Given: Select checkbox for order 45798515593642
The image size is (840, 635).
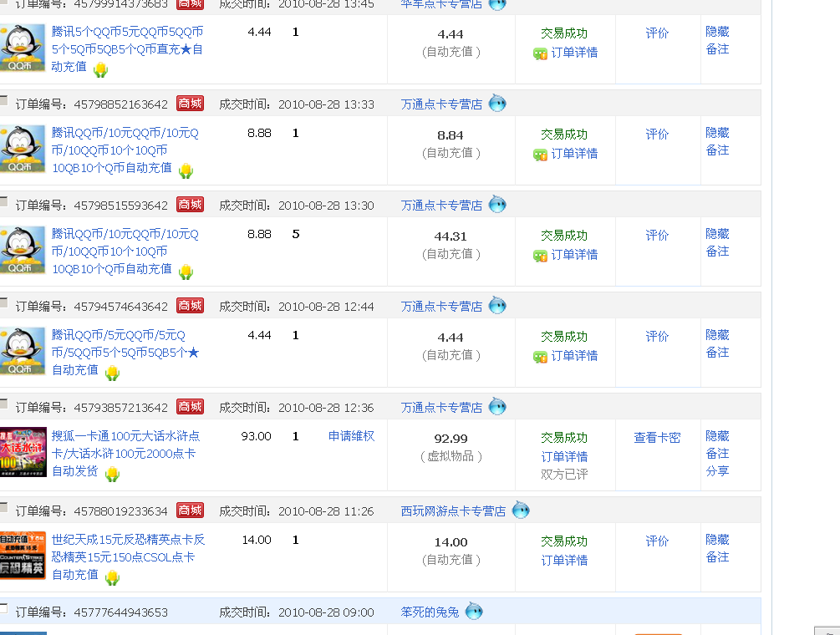Looking at the screenshot, I should [3, 201].
